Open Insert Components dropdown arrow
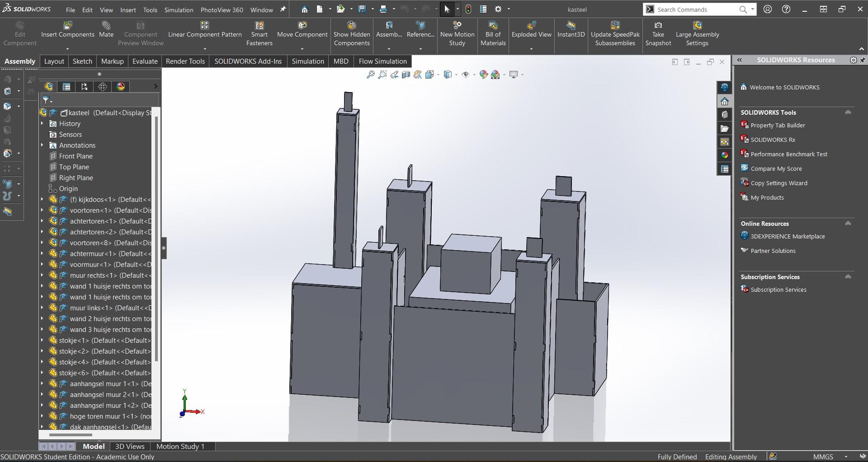The width and height of the screenshot is (868, 462). click(x=67, y=49)
